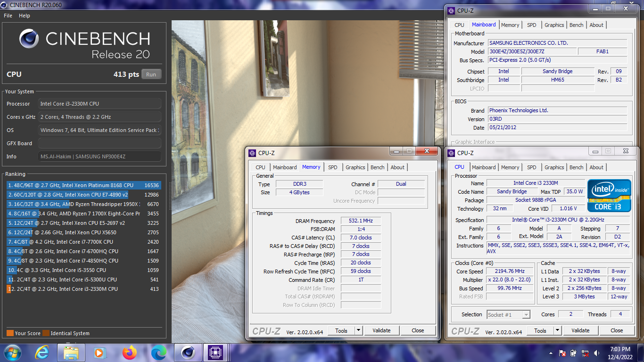Click Close button in CPU window
The height and width of the screenshot is (362, 644).
(x=617, y=330)
